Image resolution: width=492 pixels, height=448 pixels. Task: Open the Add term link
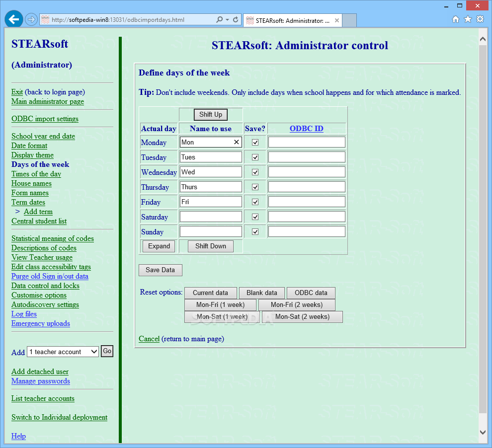coord(38,212)
